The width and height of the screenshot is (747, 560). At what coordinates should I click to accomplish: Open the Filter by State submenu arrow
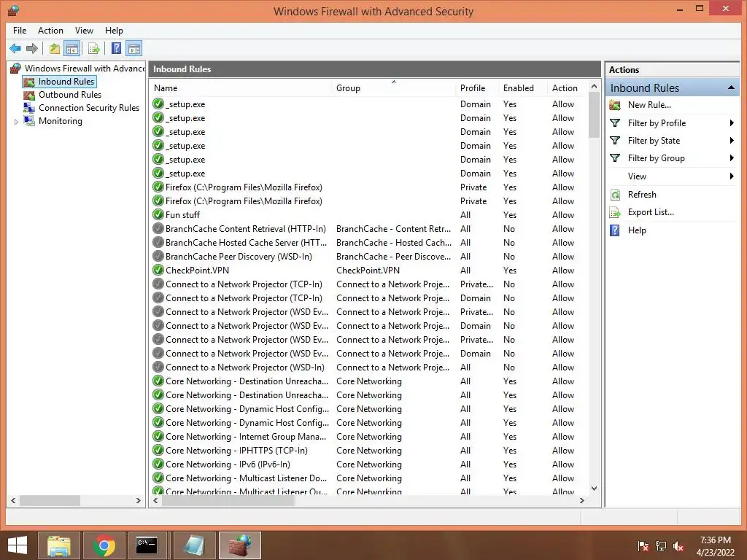(x=732, y=141)
